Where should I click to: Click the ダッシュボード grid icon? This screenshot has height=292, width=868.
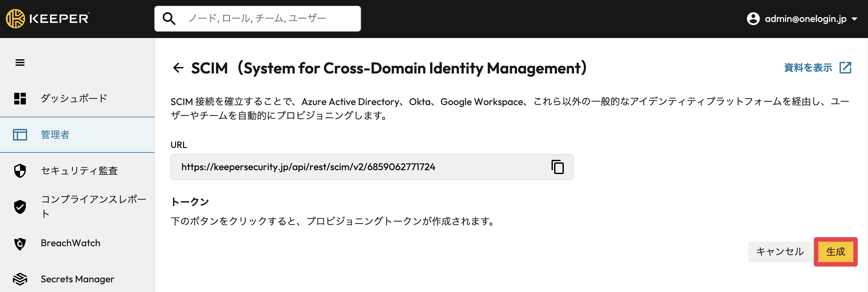[x=20, y=99]
